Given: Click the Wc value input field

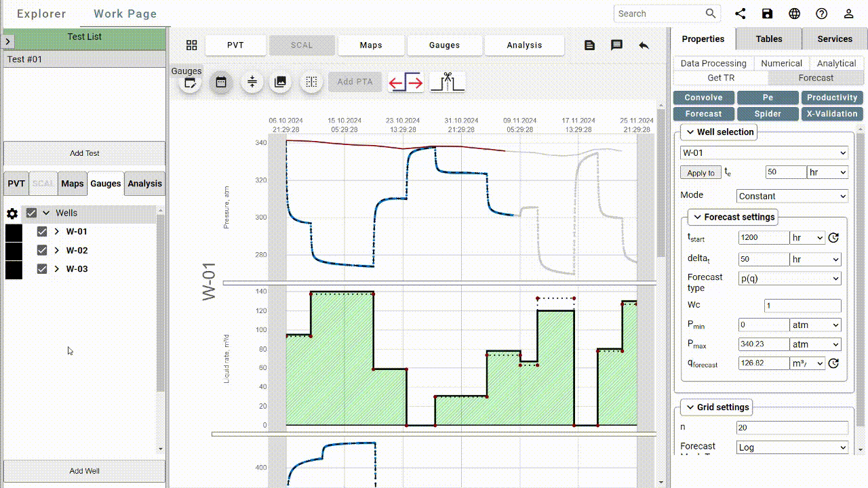Looking at the screenshot, I should click(x=803, y=306).
